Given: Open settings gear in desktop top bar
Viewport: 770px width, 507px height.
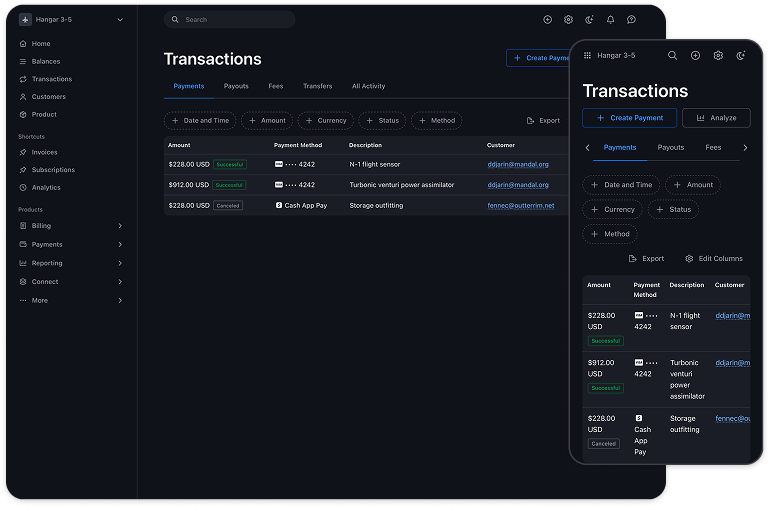Looking at the screenshot, I should (x=568, y=20).
